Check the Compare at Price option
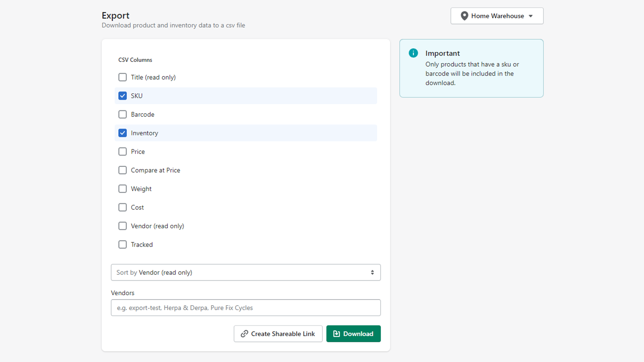Screen dimensions: 644x362 (122, 170)
